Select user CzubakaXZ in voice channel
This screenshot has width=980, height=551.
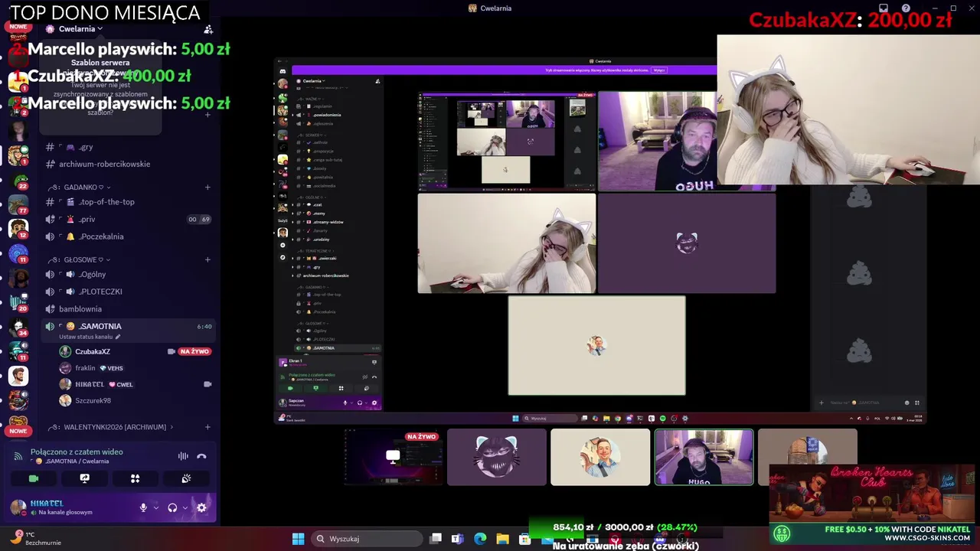pos(93,351)
